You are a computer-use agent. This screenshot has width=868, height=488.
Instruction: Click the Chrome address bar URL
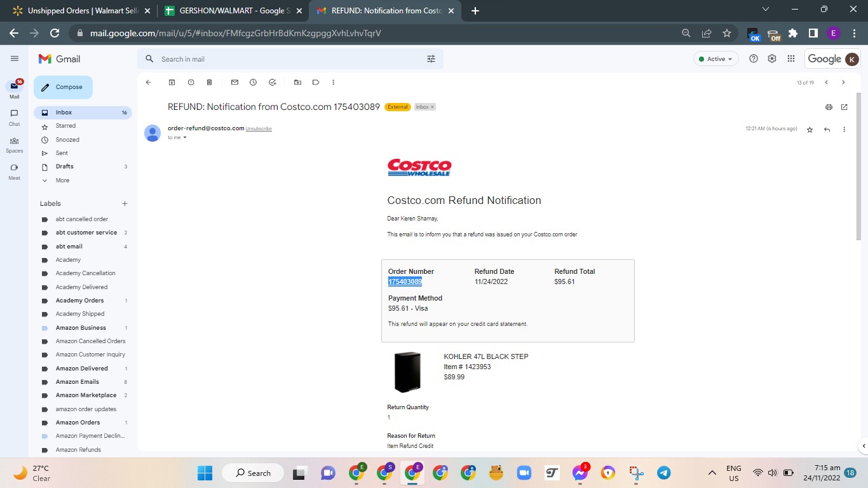point(235,33)
